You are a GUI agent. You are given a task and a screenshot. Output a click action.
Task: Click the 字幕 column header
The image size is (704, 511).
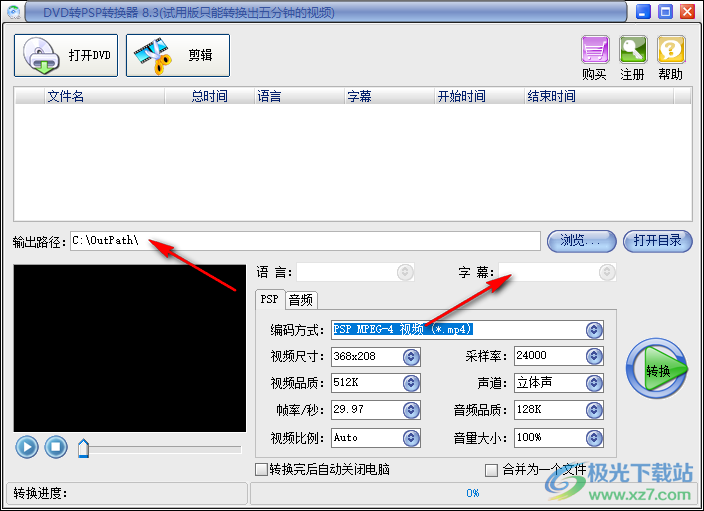[x=390, y=96]
